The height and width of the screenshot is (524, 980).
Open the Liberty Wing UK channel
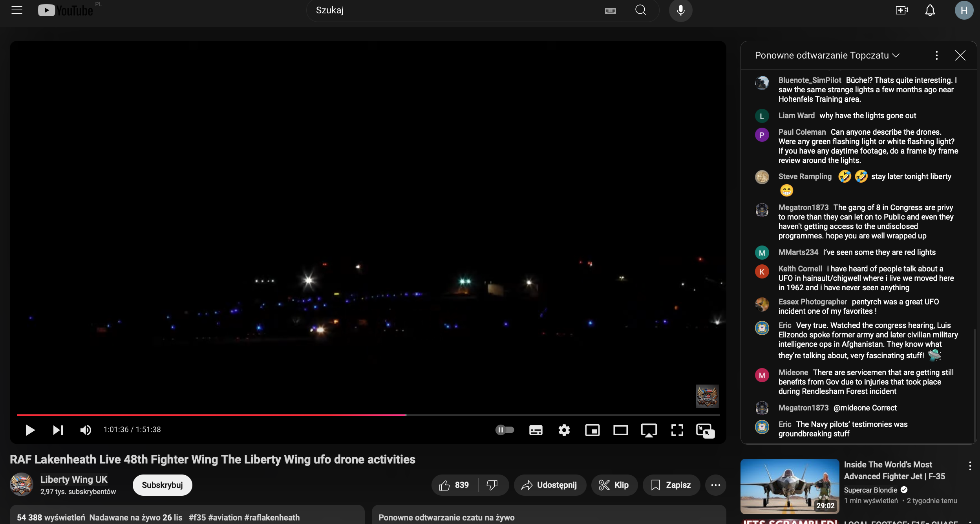click(74, 480)
